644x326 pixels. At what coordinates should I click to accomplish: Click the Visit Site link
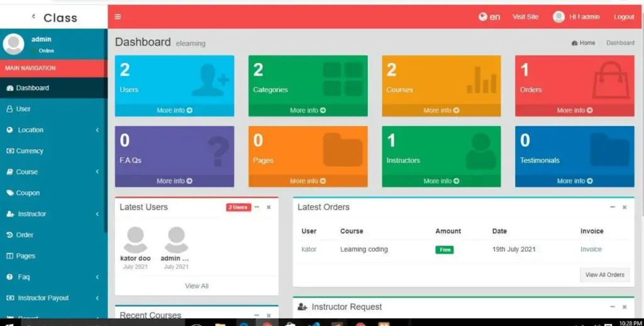(x=525, y=17)
